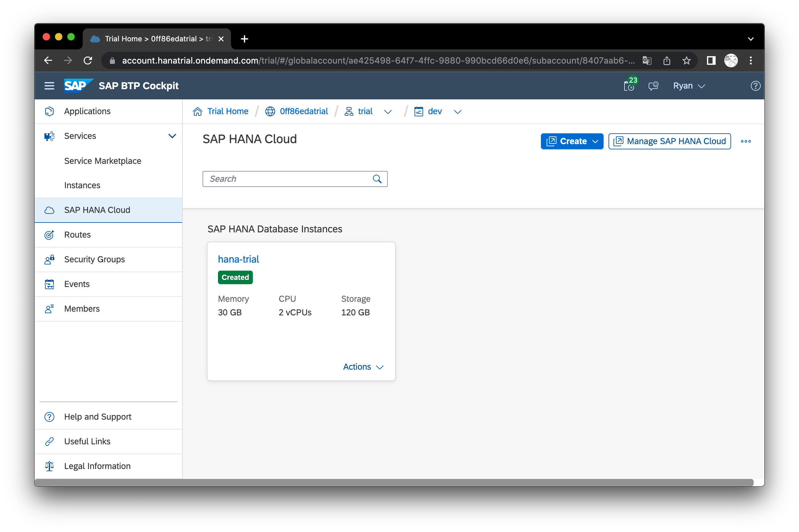Click the feedback chat icon in header
The height and width of the screenshot is (532, 799).
653,86
